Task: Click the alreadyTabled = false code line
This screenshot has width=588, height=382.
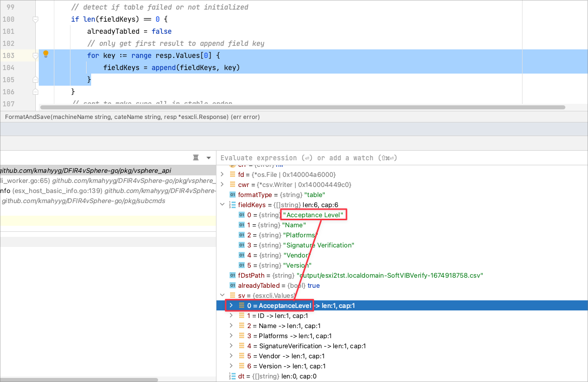Action: click(129, 32)
